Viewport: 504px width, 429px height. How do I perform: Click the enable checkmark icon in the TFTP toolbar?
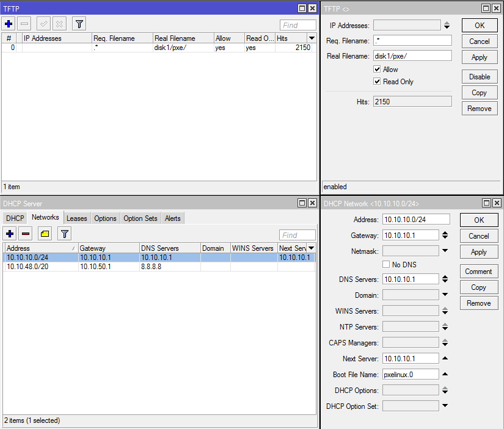click(x=43, y=24)
